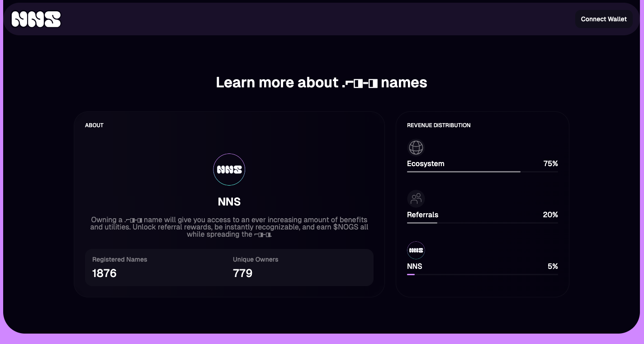
Task: Click the Ecosystem progress bar
Action: click(482, 172)
